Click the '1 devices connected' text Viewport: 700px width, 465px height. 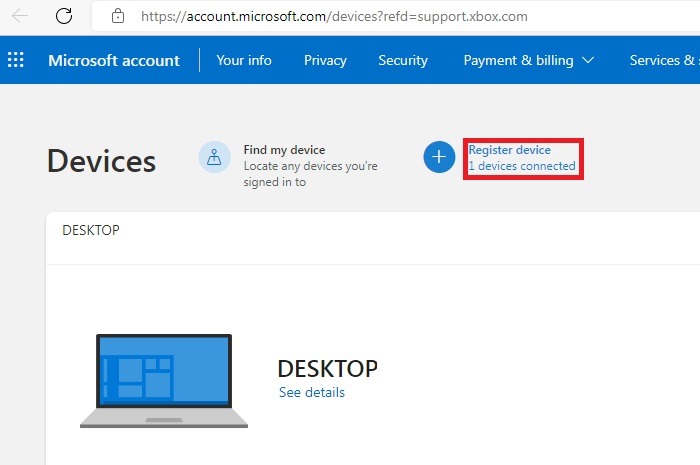click(522, 166)
